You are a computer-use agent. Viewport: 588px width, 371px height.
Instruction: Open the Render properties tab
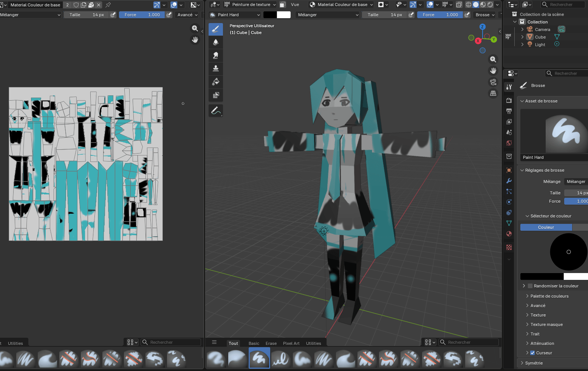point(509,101)
